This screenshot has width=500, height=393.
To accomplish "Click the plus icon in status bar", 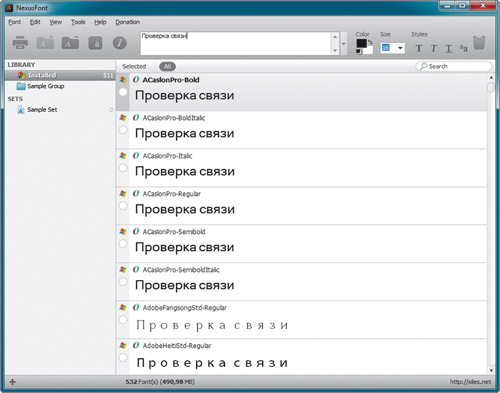I will (x=12, y=382).
